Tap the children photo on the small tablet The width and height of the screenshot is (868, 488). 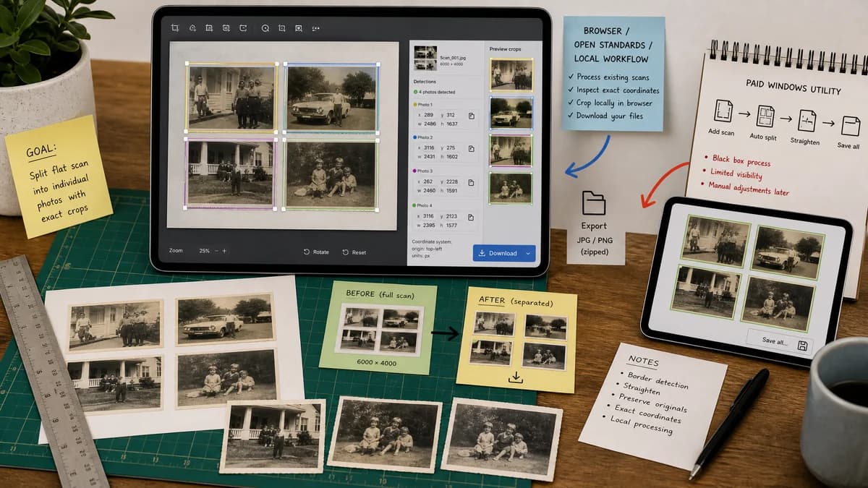pos(778,304)
